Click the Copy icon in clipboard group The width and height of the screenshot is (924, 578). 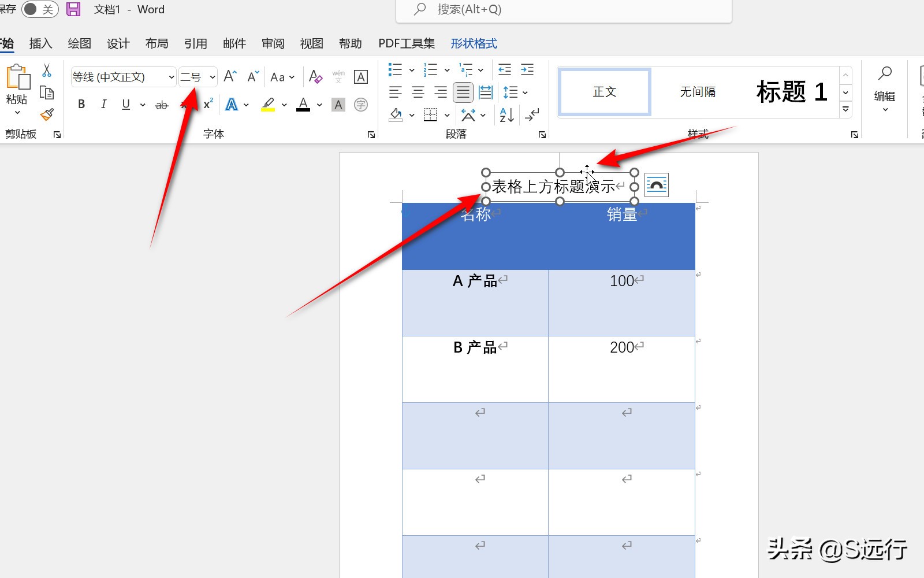click(47, 92)
